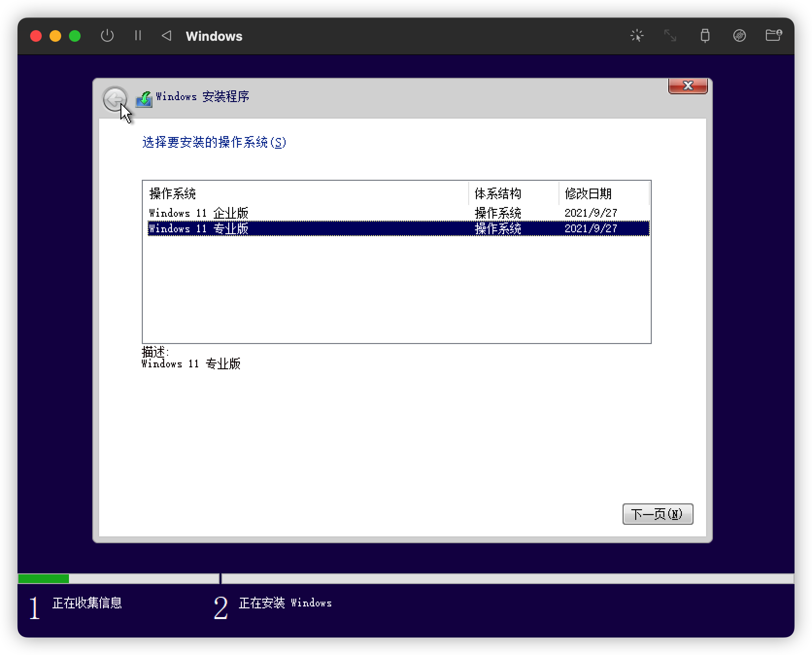Click the green installation progress bar
The width and height of the screenshot is (812, 655).
click(x=44, y=579)
